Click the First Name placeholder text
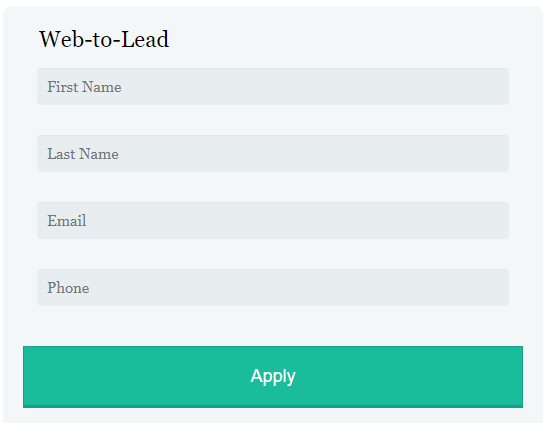The width and height of the screenshot is (544, 423). point(84,87)
